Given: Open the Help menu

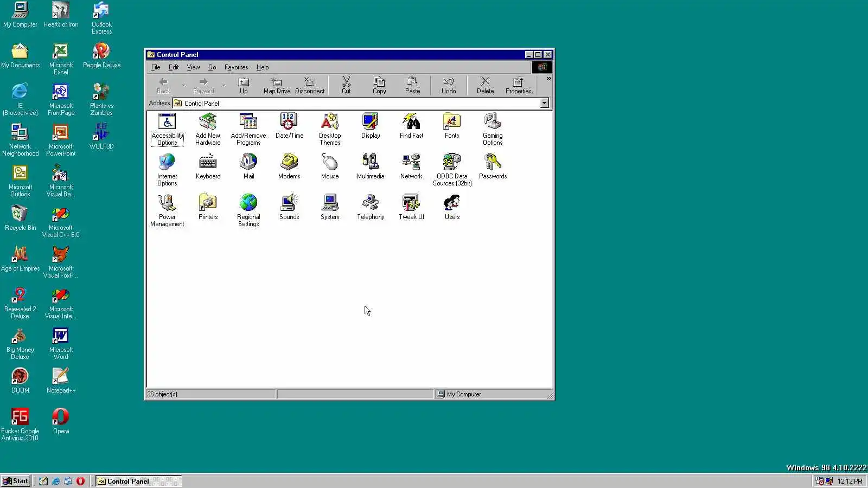Looking at the screenshot, I should pyautogui.click(x=263, y=67).
